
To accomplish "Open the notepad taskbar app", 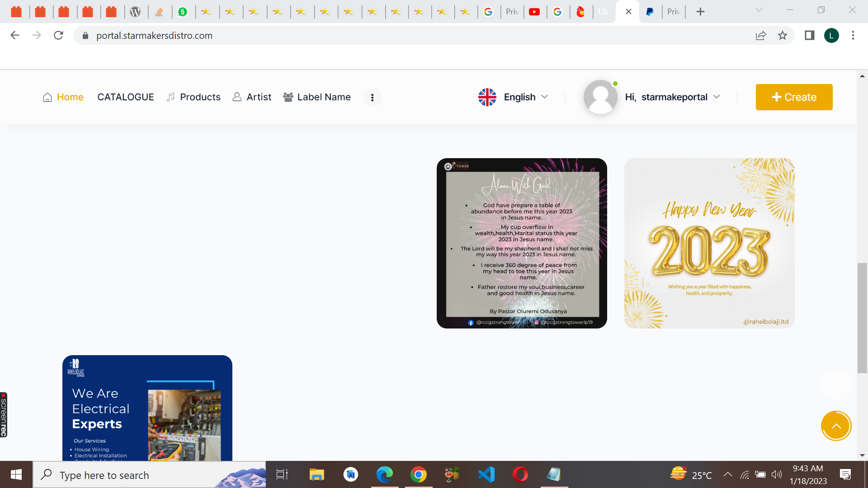I will (554, 474).
